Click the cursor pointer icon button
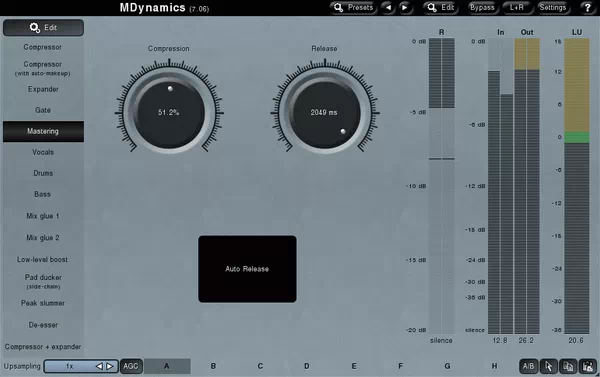The height and width of the screenshot is (377, 600). click(x=548, y=366)
